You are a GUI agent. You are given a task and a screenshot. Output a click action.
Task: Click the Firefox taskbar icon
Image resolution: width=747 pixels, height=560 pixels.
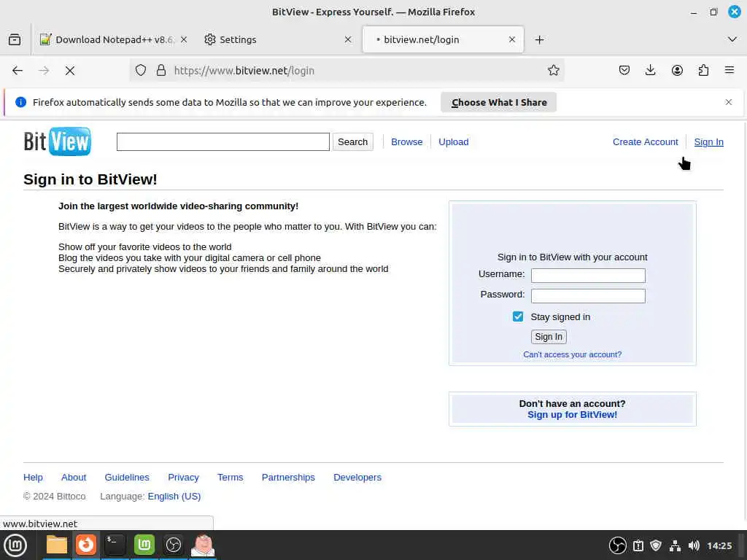pos(86,545)
